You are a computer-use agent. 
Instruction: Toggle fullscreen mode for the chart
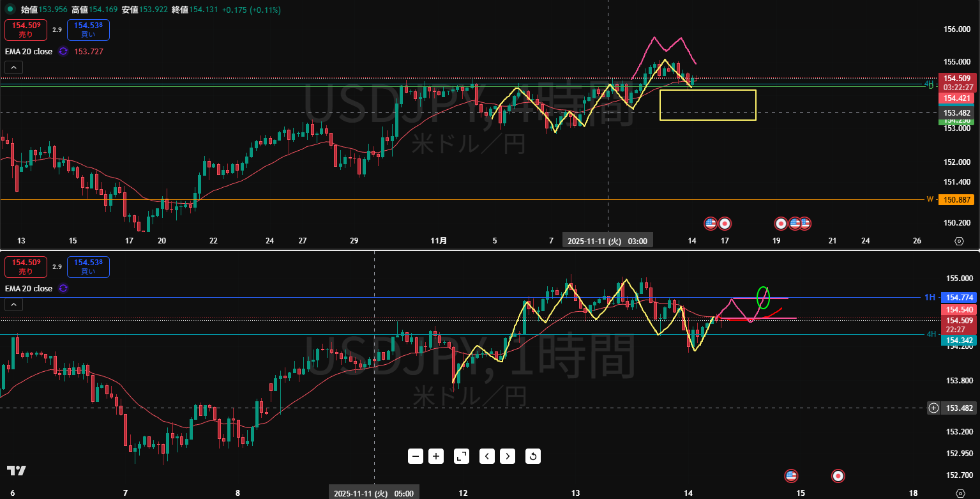(461, 456)
